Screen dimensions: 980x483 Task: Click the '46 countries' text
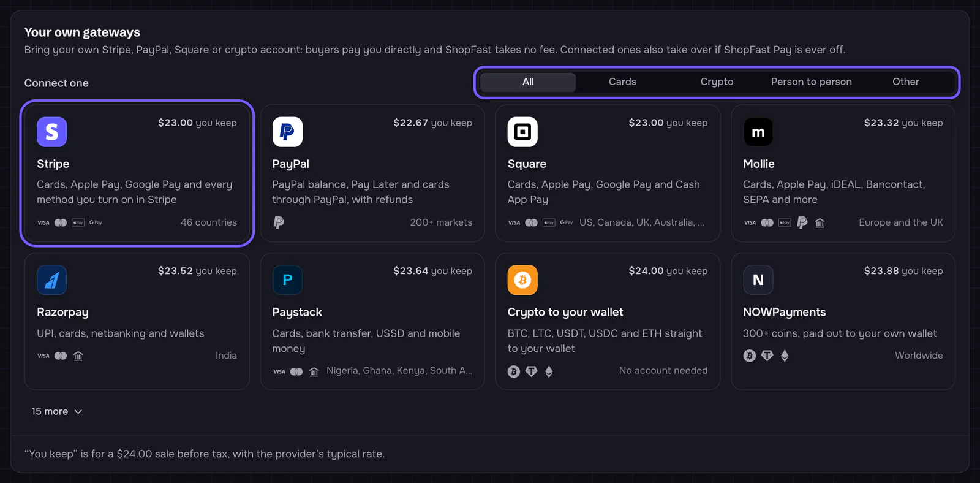pyautogui.click(x=208, y=222)
